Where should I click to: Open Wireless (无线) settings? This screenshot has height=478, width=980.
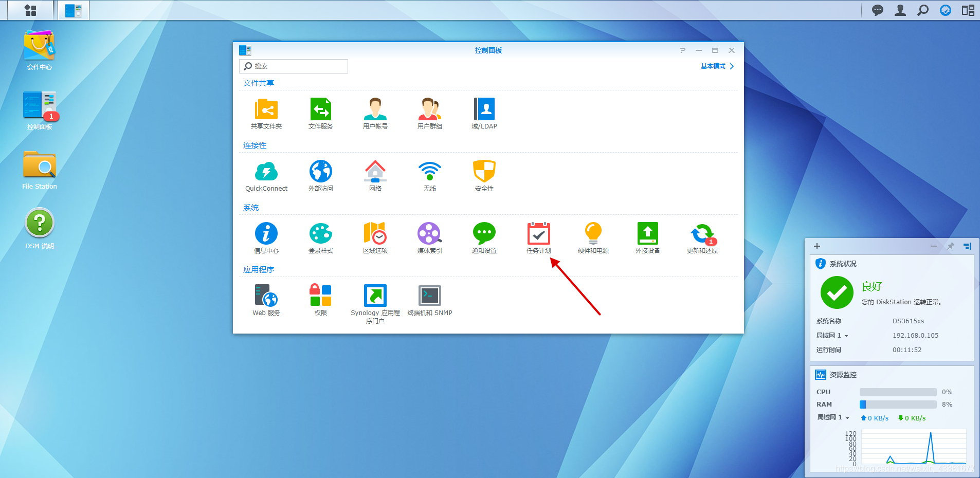point(430,172)
